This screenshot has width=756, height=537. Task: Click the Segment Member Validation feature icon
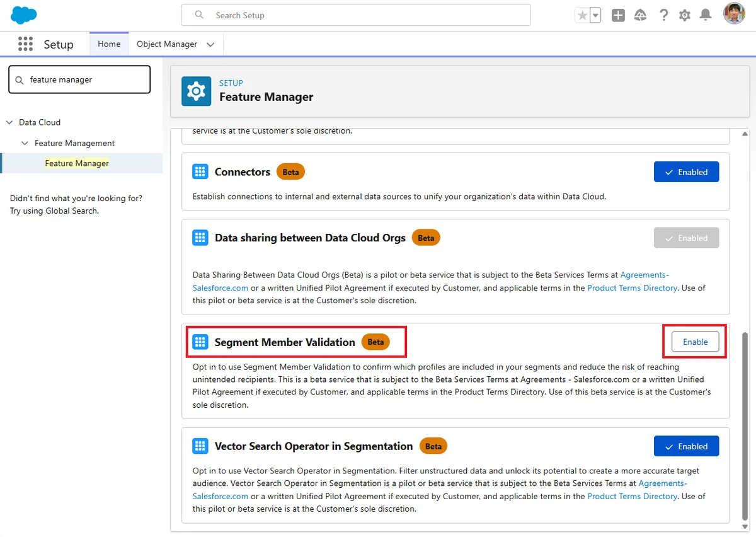point(200,342)
